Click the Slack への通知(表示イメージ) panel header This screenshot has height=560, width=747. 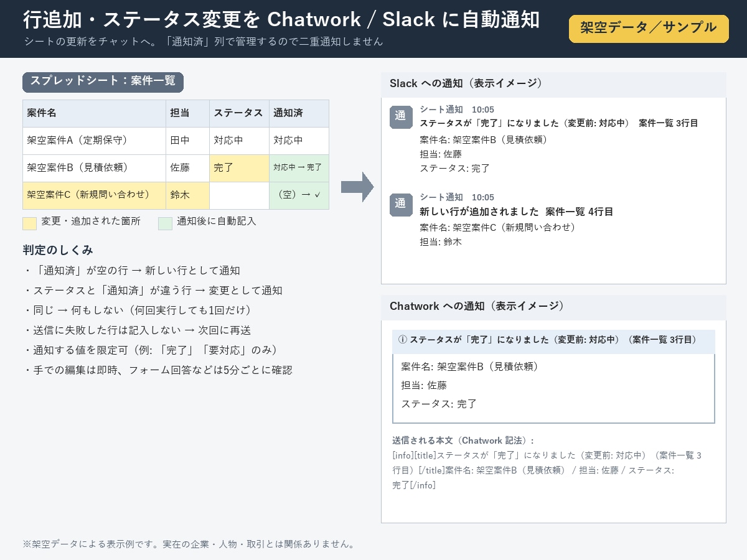pyautogui.click(x=553, y=83)
